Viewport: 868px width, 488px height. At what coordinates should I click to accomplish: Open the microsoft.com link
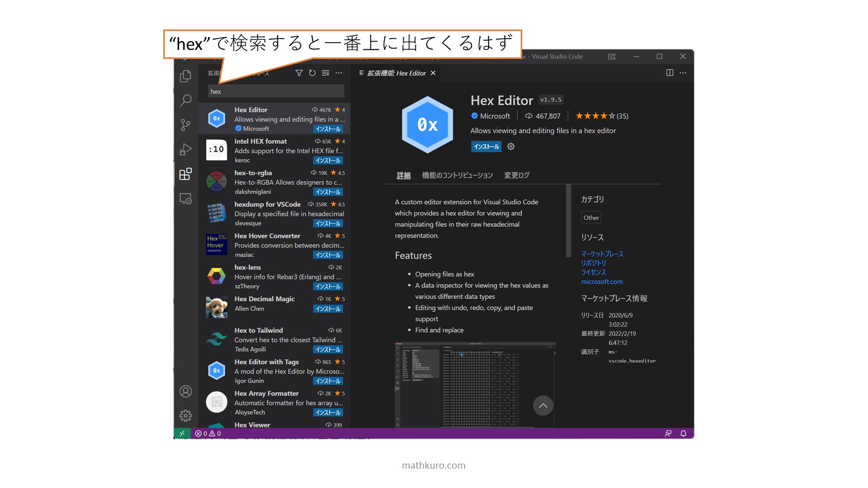point(602,282)
